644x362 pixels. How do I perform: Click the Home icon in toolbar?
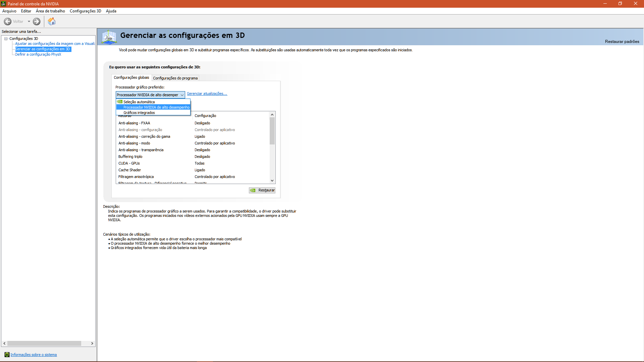(52, 21)
